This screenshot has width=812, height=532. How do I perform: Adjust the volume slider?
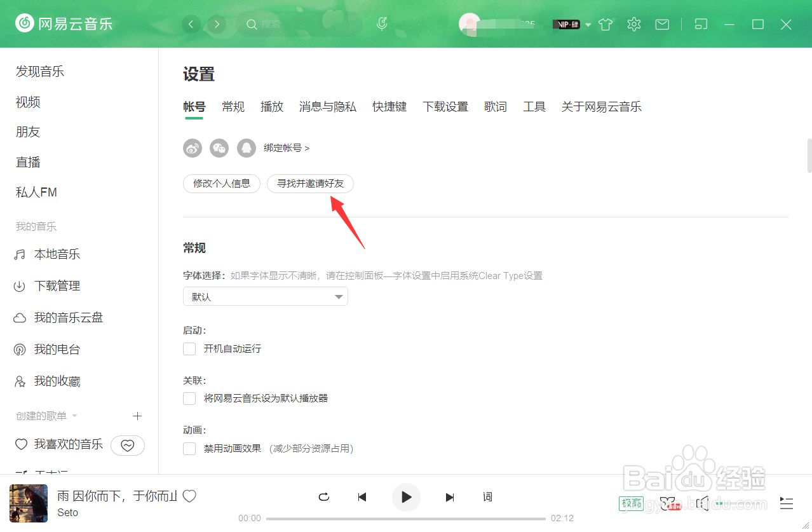click(x=738, y=504)
